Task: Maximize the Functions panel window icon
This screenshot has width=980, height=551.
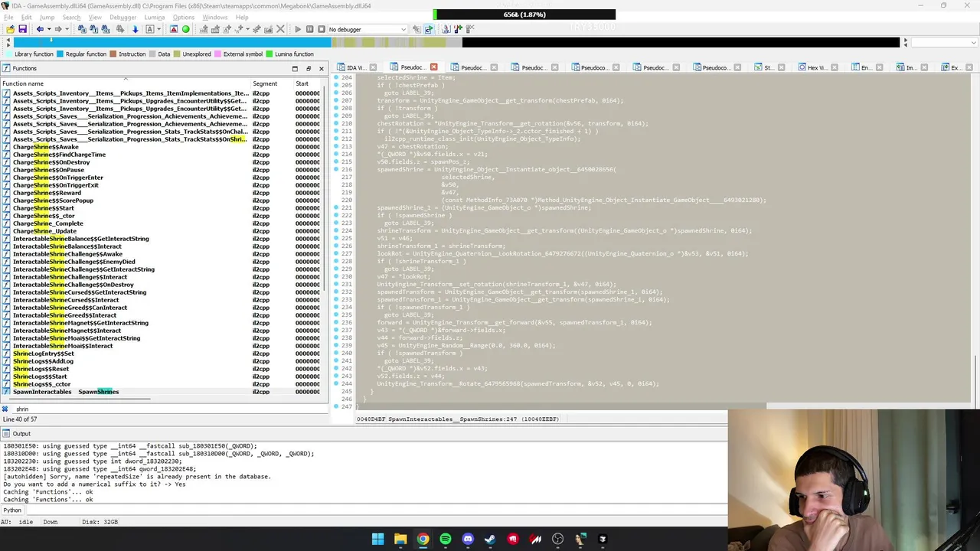Action: pyautogui.click(x=295, y=68)
